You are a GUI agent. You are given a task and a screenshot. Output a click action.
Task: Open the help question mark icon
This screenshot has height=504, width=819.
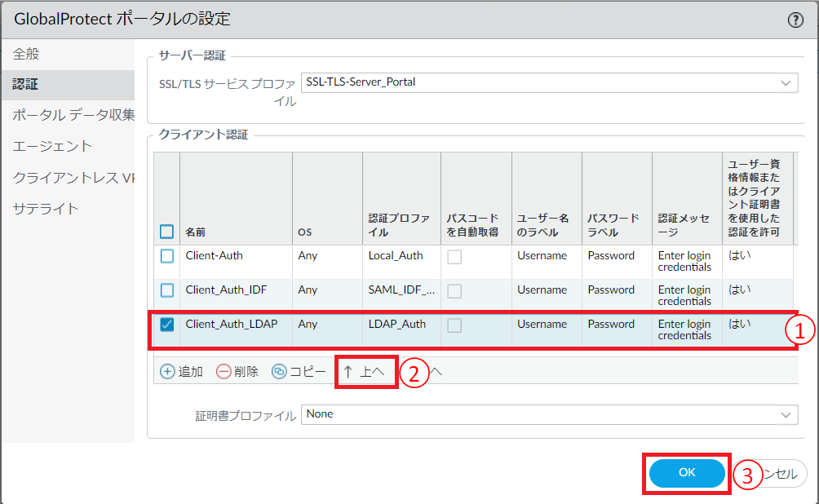795,20
